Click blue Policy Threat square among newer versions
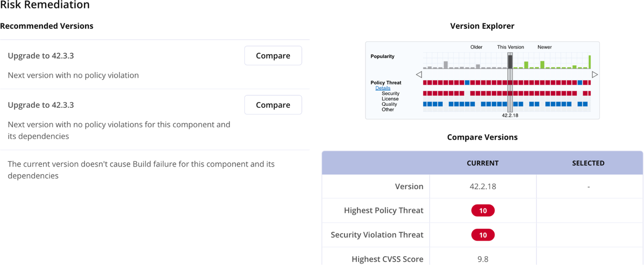 [580, 83]
